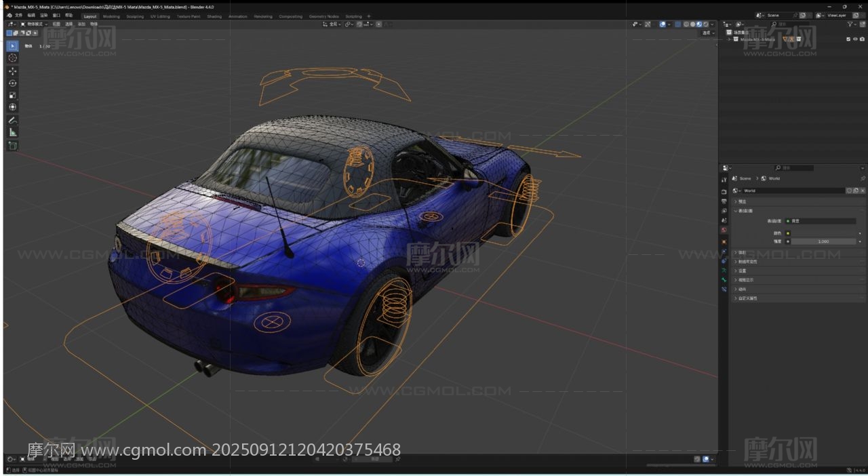Open shading options dropdown arrow
This screenshot has height=476, width=868.
(712, 24)
